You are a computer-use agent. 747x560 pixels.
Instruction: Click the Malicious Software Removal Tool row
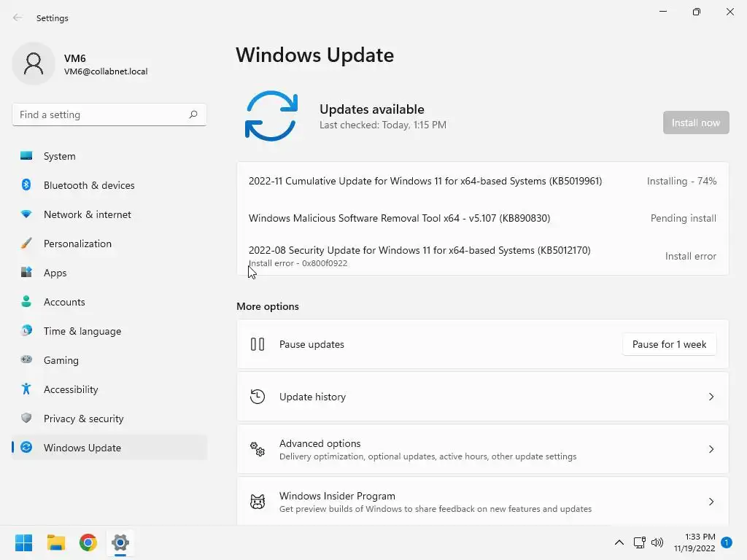pos(483,218)
